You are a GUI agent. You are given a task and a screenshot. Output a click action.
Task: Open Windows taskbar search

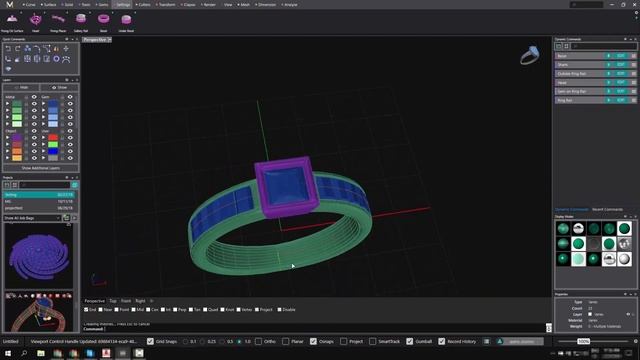click(24, 353)
